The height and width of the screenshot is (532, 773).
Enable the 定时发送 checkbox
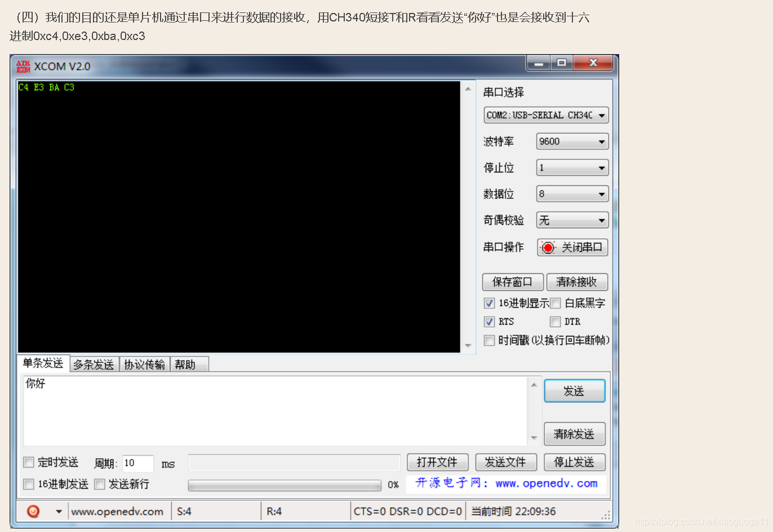tap(28, 462)
